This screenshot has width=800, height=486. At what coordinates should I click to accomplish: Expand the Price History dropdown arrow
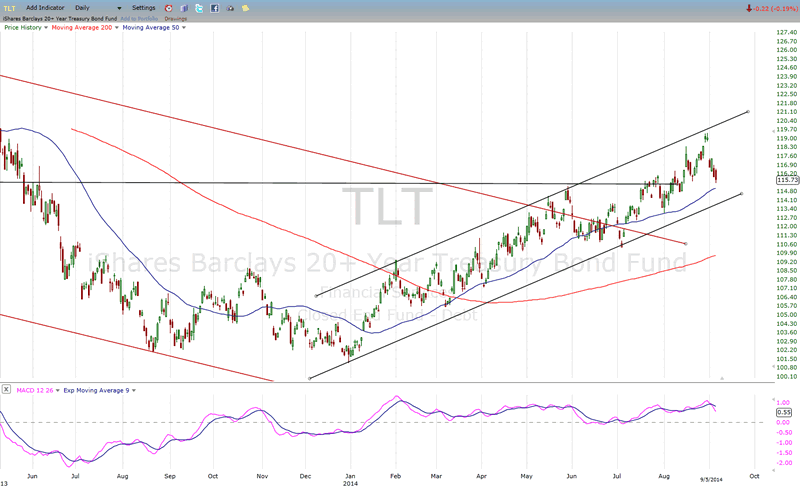pos(46,28)
